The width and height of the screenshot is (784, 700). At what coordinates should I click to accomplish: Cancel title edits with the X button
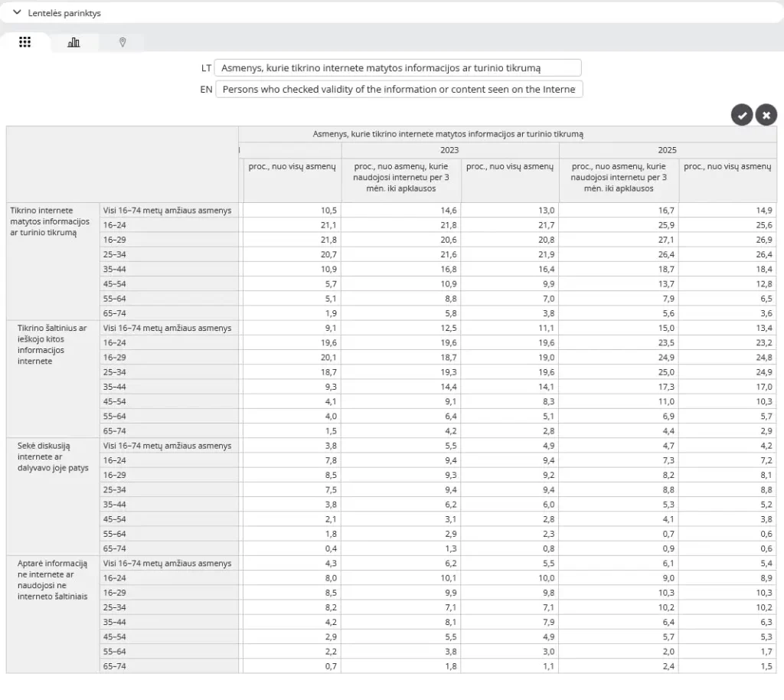click(x=766, y=115)
